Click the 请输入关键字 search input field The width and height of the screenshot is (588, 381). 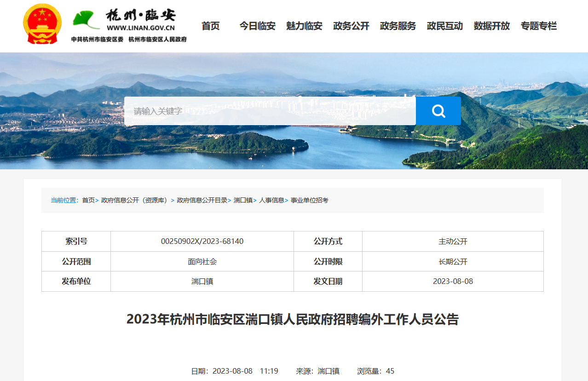pyautogui.click(x=270, y=111)
